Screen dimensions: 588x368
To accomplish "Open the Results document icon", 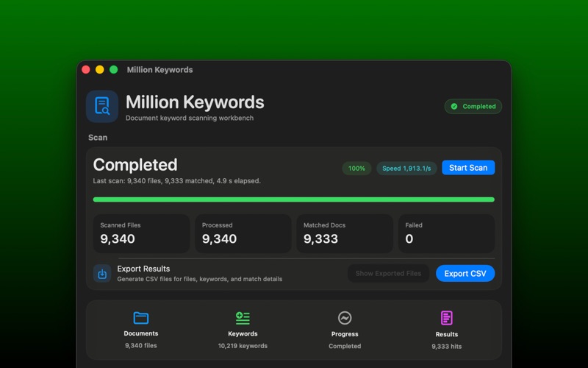I will point(447,318).
